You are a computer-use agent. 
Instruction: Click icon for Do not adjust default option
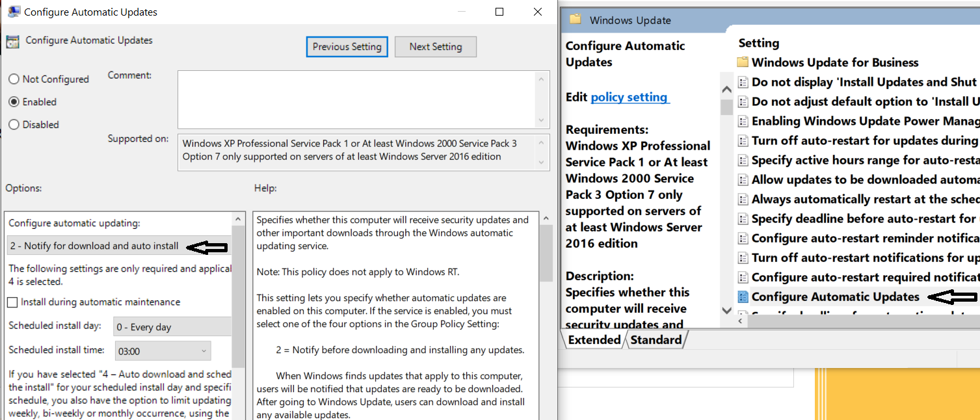pos(743,101)
